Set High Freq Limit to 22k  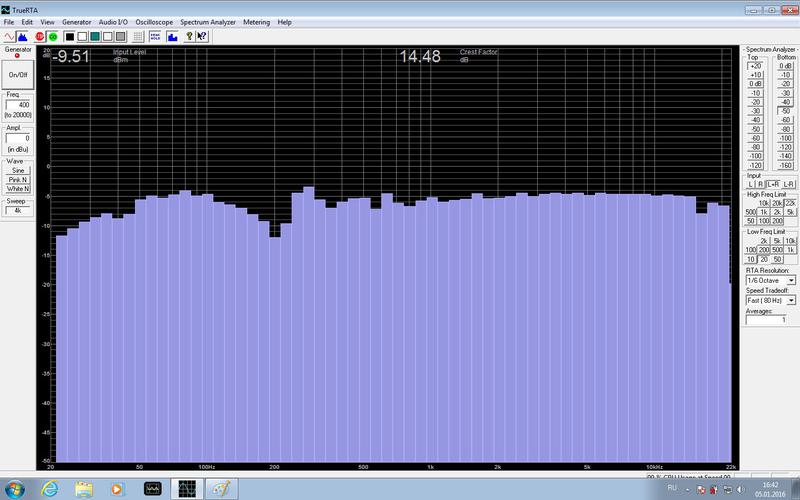click(790, 203)
